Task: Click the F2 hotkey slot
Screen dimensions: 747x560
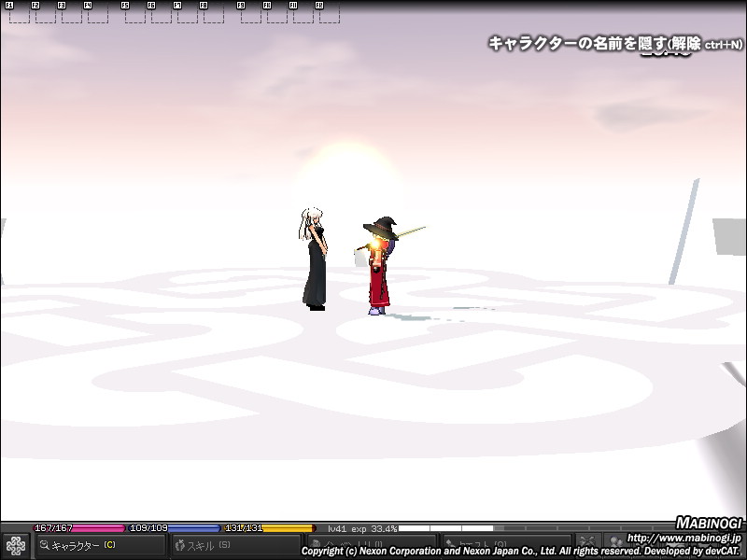Action: tap(45, 13)
